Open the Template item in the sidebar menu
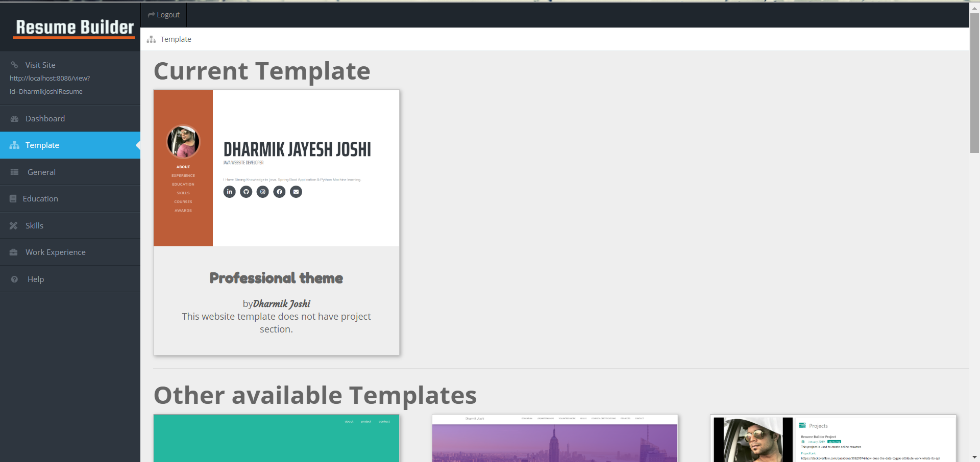Screen dimensions: 980x462 pyautogui.click(x=42, y=145)
